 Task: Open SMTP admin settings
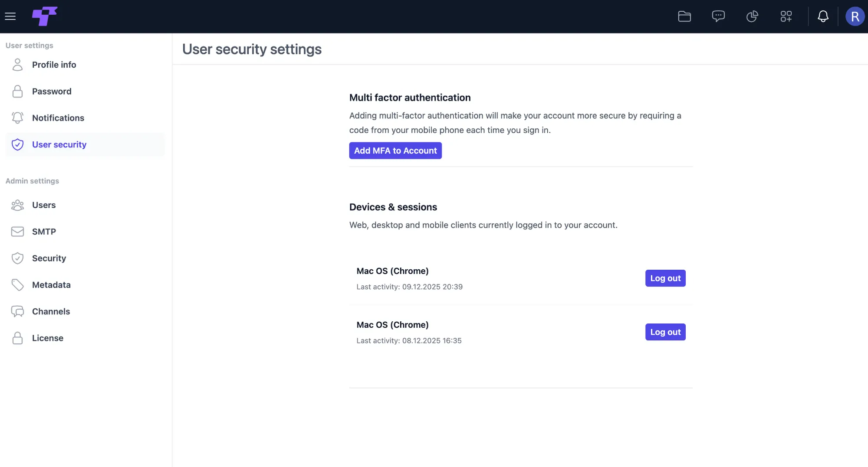click(x=85, y=232)
